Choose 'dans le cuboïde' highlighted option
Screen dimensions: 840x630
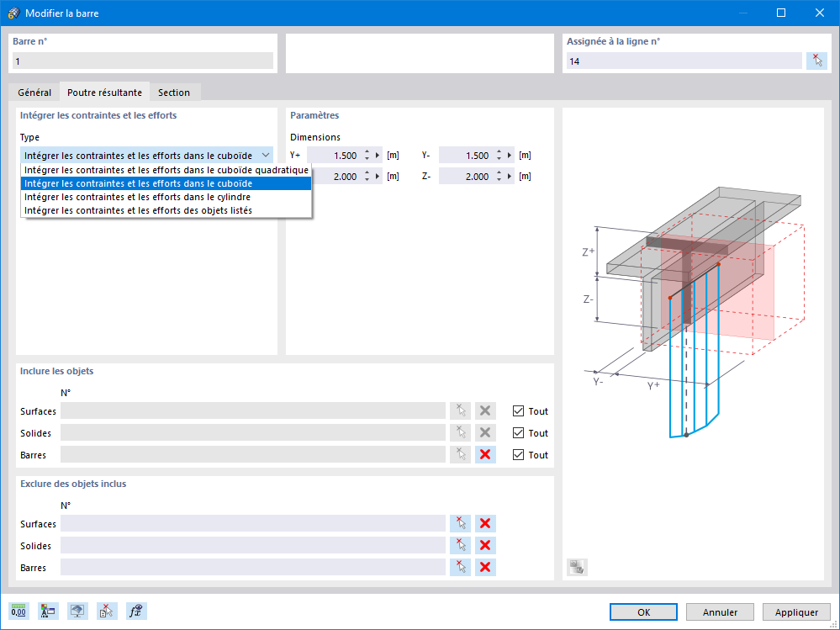click(166, 183)
